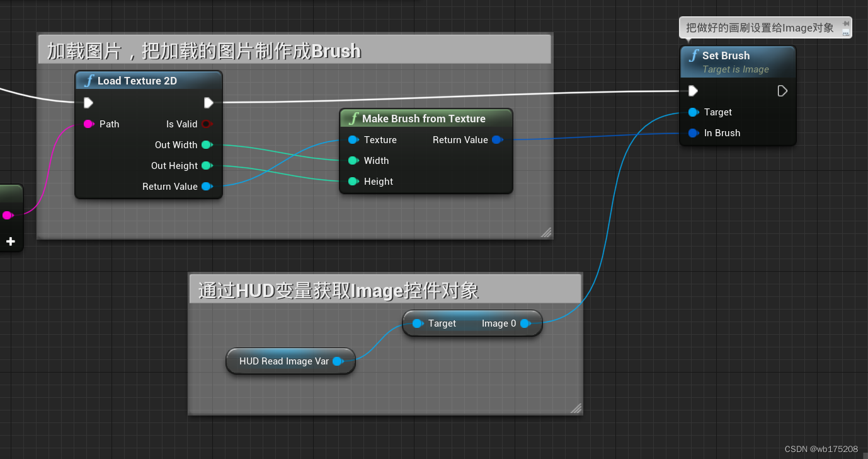Click the 'Out Height' pin label
Viewport: 868px width, 459px height.
click(x=174, y=166)
